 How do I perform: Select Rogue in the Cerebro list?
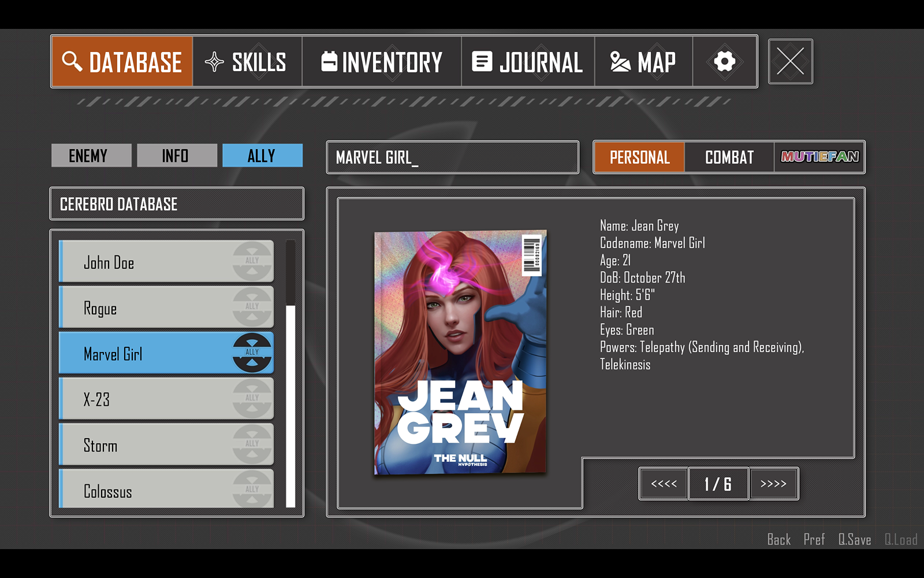tap(166, 307)
